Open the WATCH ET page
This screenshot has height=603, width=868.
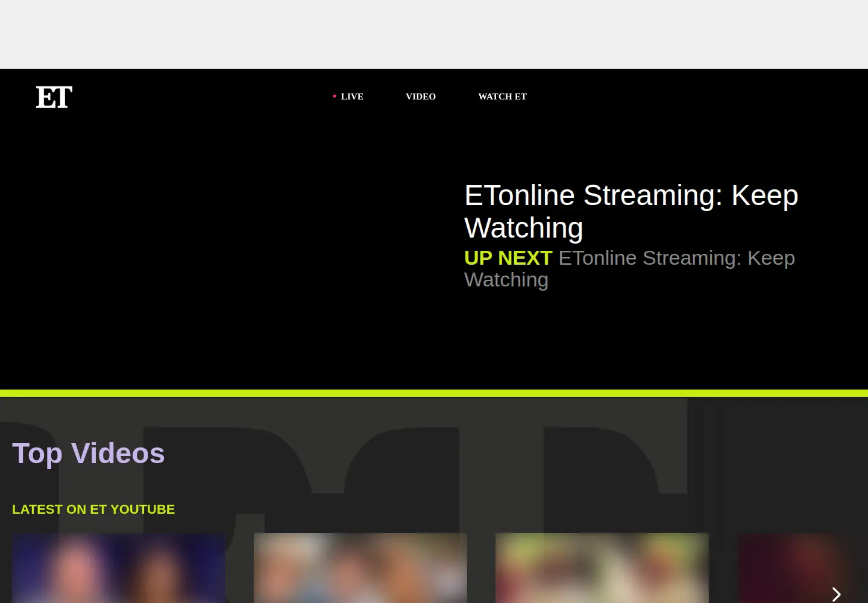click(x=503, y=96)
